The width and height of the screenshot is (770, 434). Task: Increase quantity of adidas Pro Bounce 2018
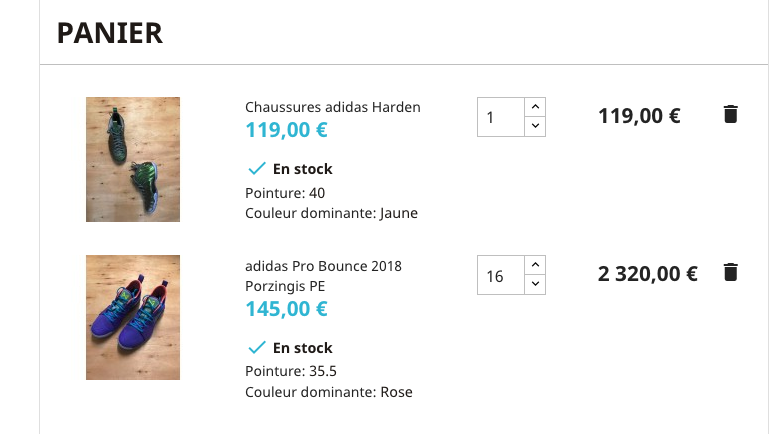tap(535, 265)
